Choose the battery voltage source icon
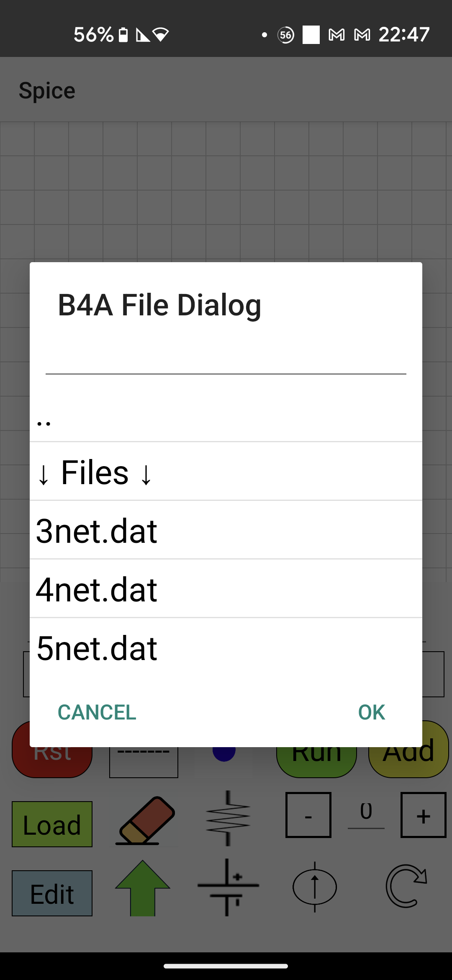The height and width of the screenshot is (980, 452). tap(228, 887)
